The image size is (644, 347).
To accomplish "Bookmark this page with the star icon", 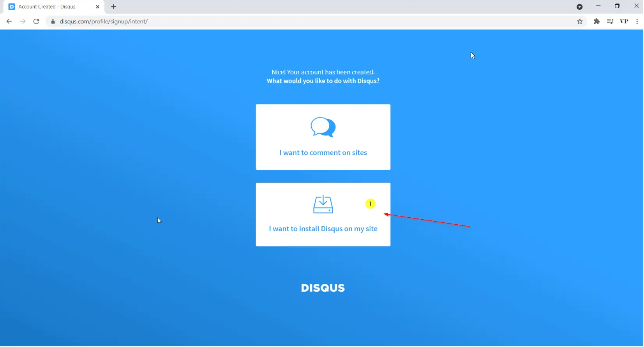I will coord(579,21).
